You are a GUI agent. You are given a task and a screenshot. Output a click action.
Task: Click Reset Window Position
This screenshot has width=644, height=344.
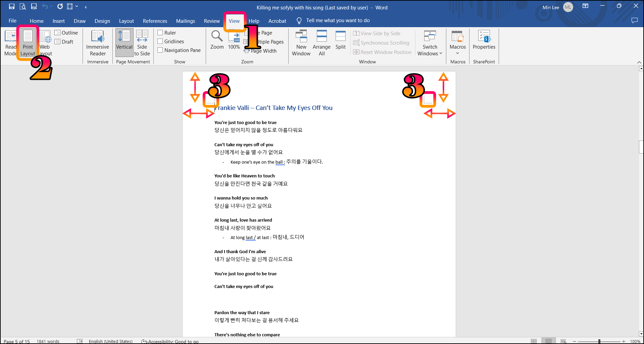point(382,52)
